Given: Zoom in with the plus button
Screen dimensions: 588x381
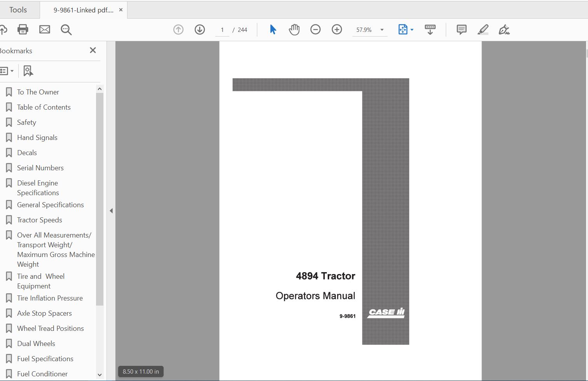Looking at the screenshot, I should coord(337,30).
